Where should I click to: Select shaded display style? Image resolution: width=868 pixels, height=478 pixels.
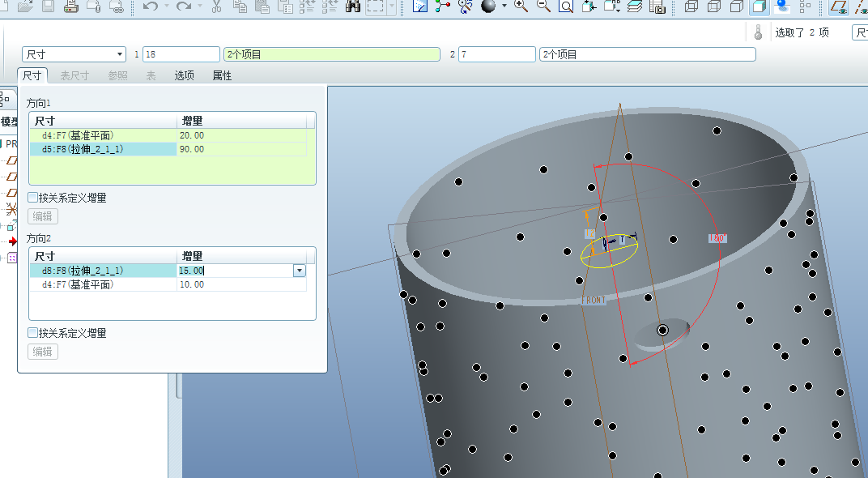pyautogui.click(x=759, y=6)
